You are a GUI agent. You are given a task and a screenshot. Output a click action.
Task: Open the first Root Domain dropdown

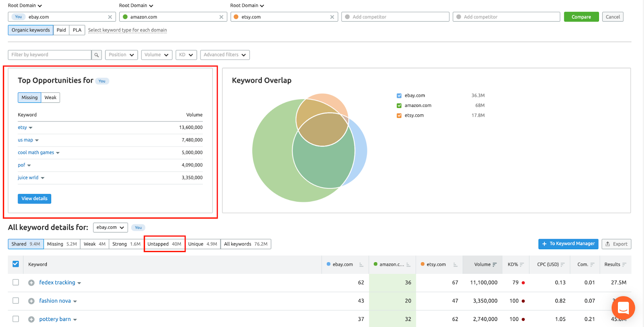[x=25, y=6]
